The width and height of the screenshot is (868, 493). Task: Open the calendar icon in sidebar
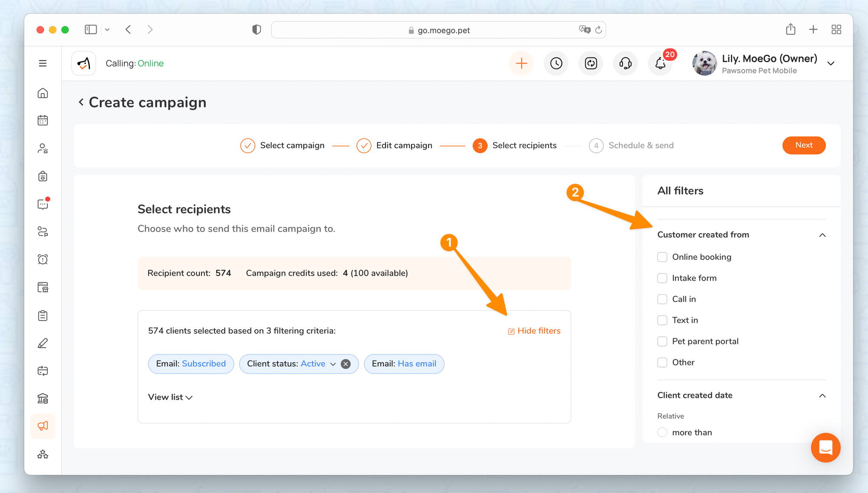[x=43, y=120]
